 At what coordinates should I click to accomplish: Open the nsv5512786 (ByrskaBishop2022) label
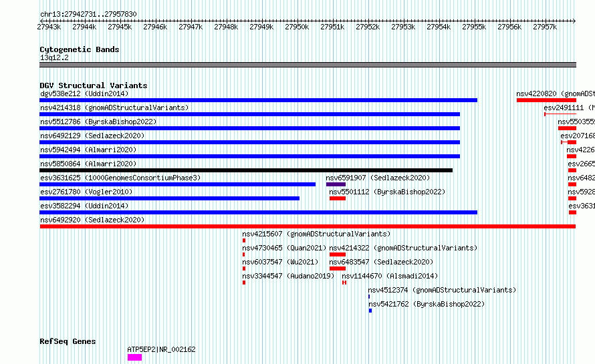pyautogui.click(x=98, y=122)
